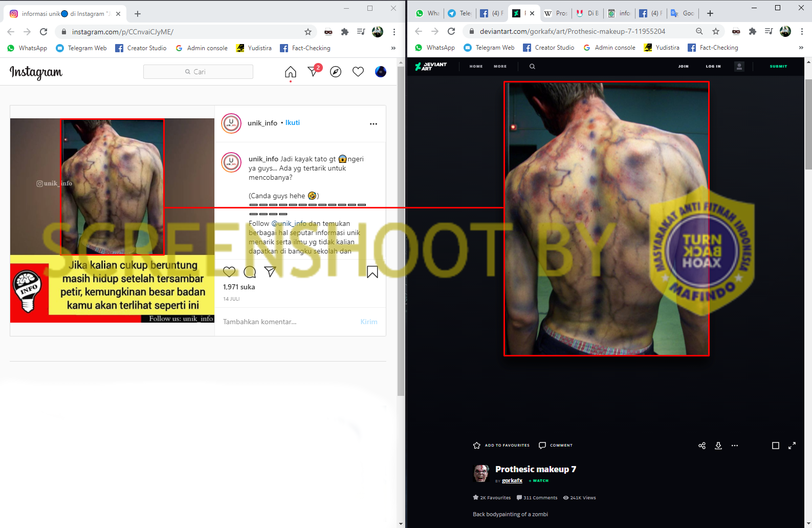
Task: Close the active DeviantArt tab
Action: (532, 13)
